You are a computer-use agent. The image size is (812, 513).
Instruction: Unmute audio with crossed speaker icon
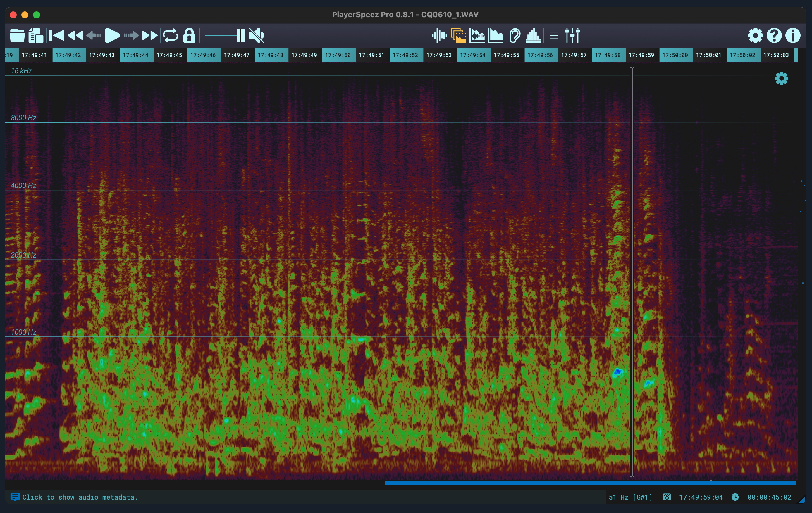[x=257, y=35]
